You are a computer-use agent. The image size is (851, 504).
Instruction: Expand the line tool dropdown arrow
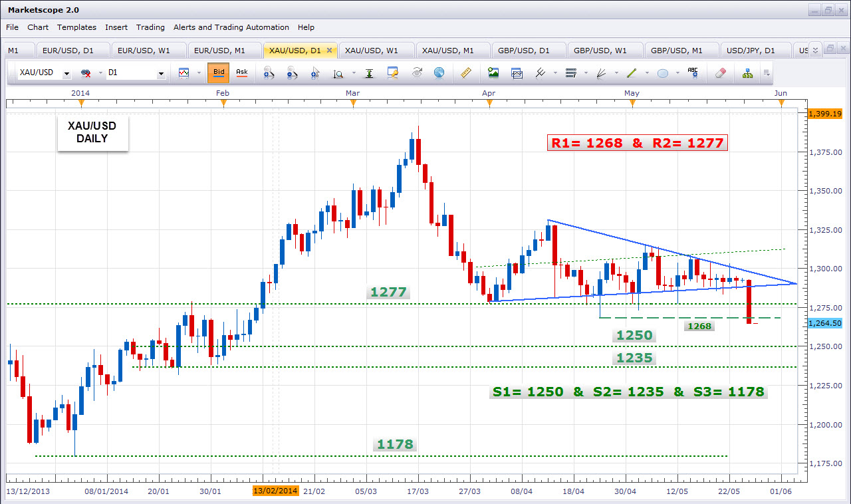(x=647, y=73)
